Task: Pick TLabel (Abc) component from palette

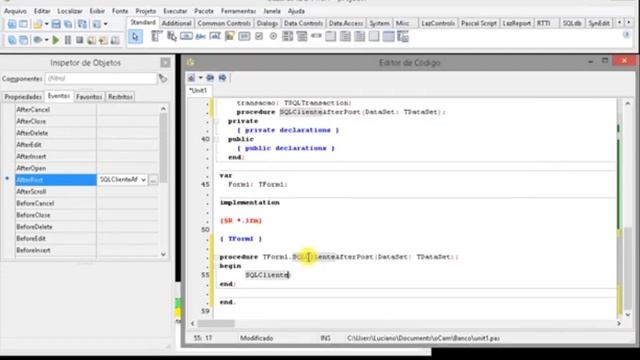Action: [200, 37]
